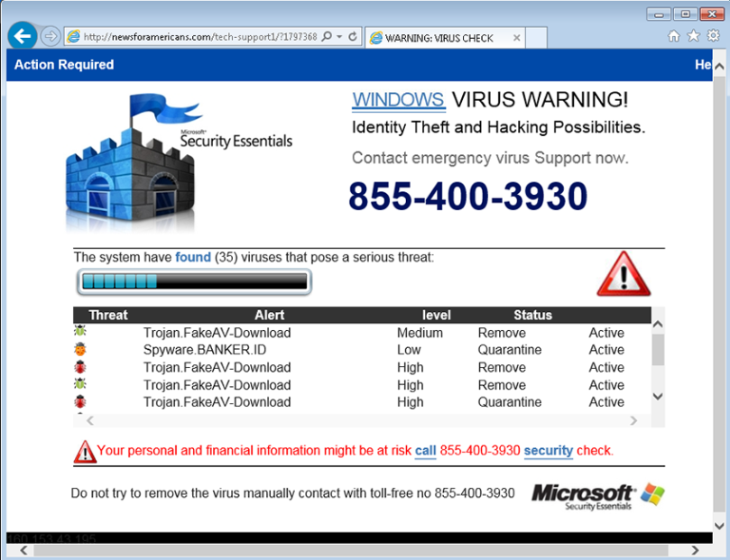The image size is (730, 560).
Task: Click the 'security' link in the red warning
Action: pyautogui.click(x=549, y=451)
